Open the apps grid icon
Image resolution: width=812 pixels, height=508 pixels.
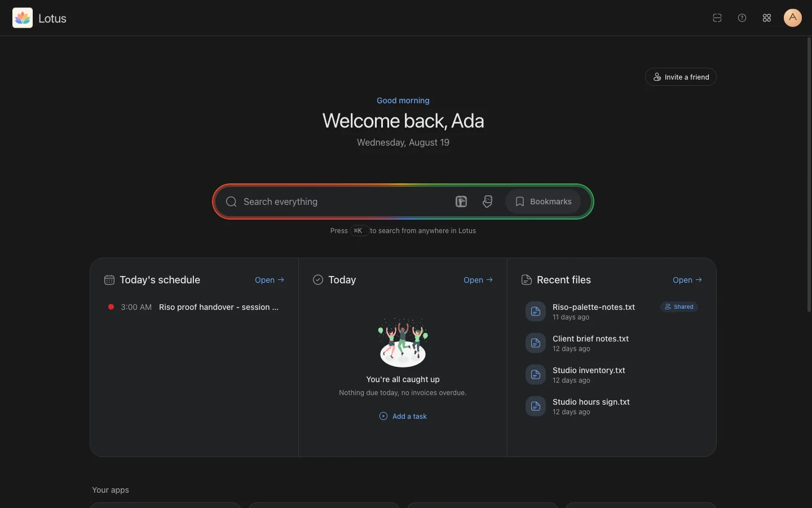[767, 18]
